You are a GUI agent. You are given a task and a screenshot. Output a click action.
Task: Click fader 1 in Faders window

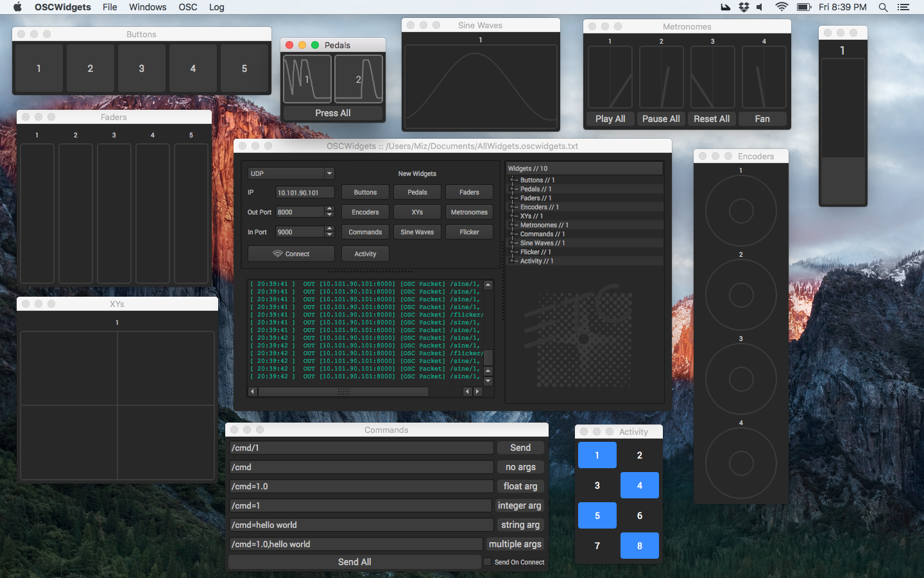tap(37, 213)
